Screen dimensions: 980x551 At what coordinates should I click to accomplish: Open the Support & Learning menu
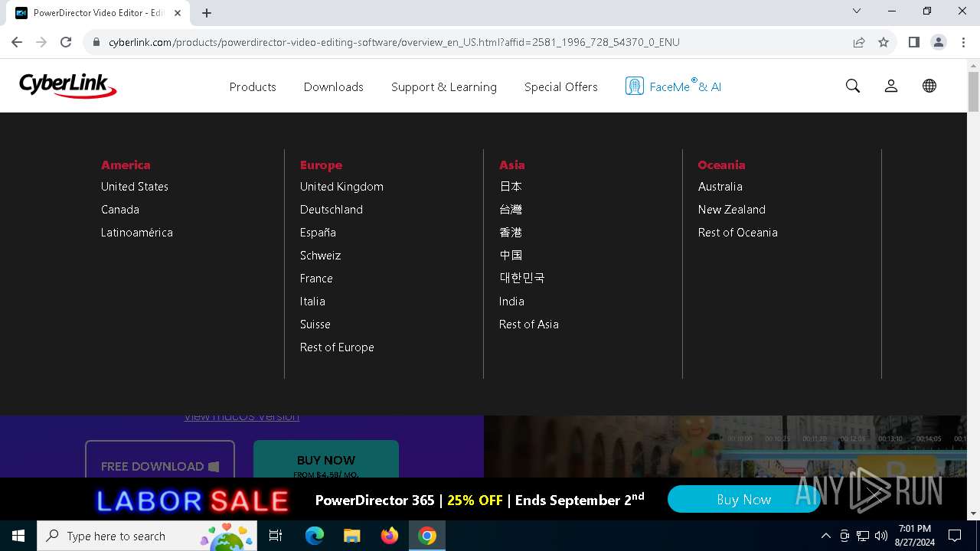pos(444,86)
